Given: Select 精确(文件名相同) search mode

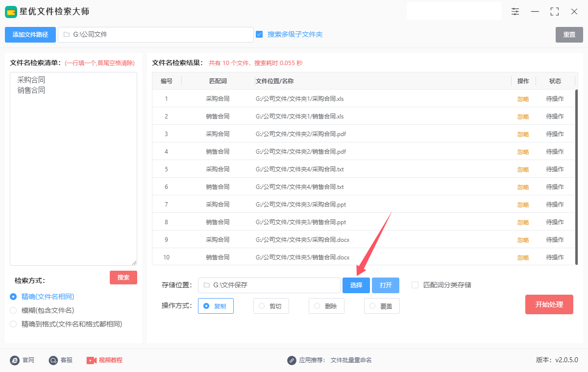Looking at the screenshot, I should 13,297.
